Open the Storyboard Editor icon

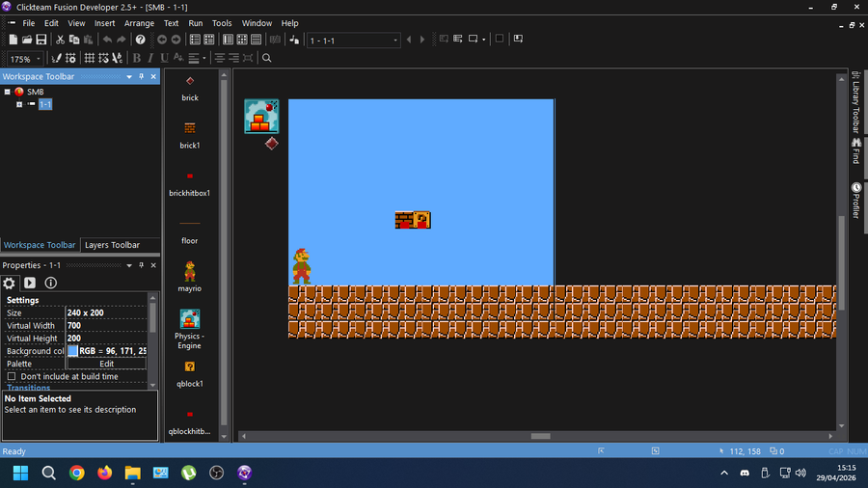(x=195, y=40)
